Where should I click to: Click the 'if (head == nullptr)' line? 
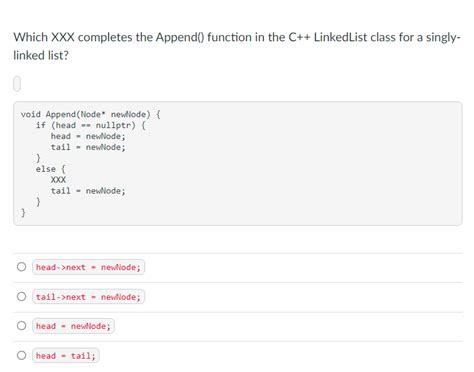click(91, 125)
